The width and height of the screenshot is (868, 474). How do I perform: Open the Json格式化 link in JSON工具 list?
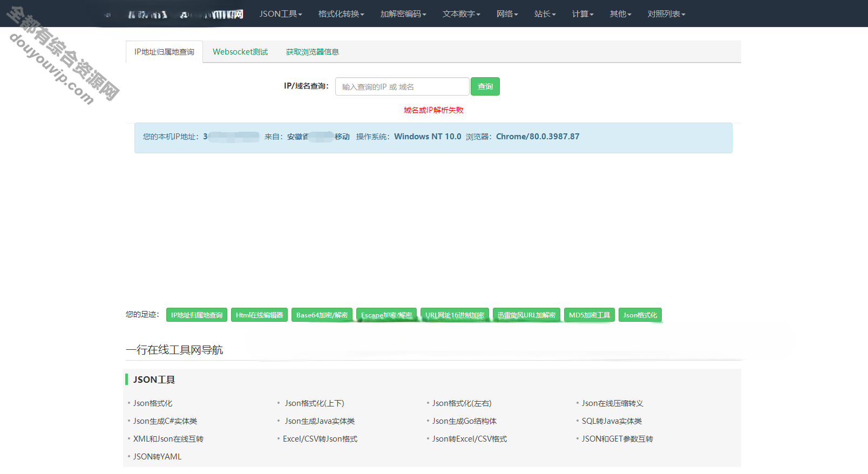click(153, 403)
